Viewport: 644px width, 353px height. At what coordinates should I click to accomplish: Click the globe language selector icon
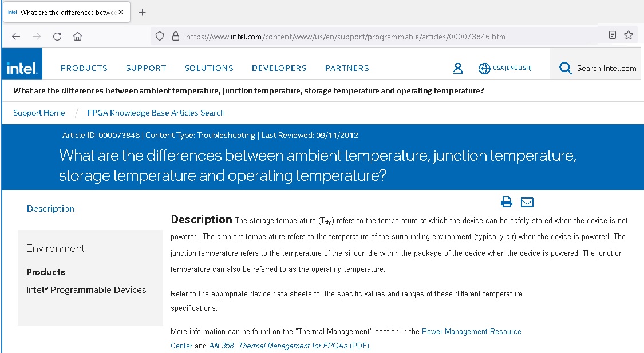(484, 68)
